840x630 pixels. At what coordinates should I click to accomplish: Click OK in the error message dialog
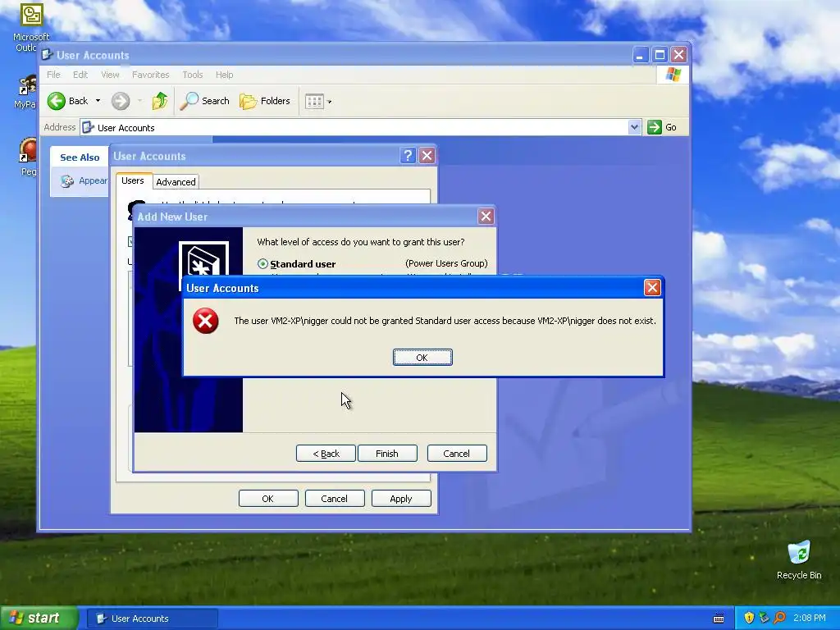click(422, 358)
